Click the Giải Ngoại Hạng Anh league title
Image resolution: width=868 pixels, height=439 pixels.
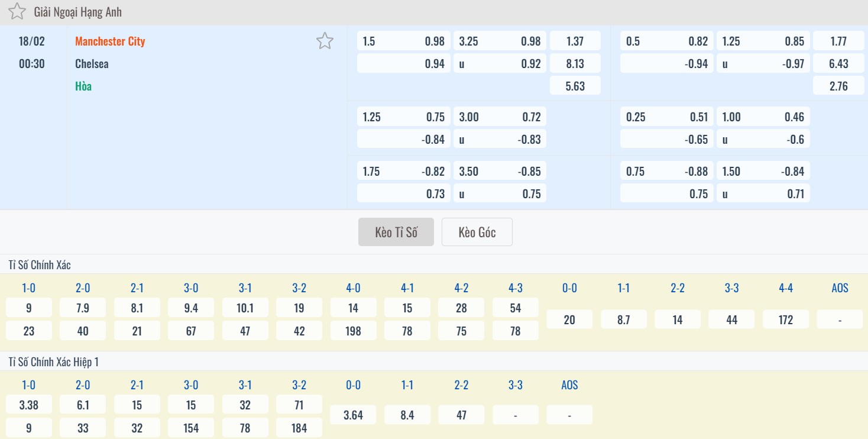tap(78, 12)
